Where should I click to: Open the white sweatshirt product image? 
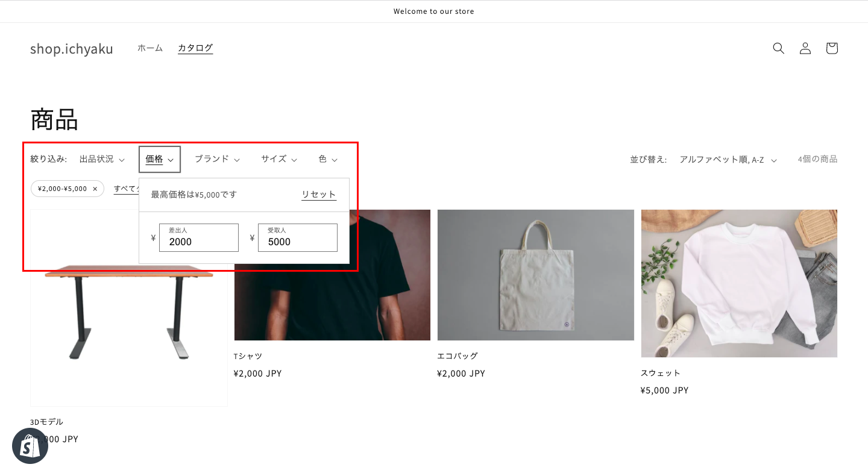pyautogui.click(x=739, y=283)
